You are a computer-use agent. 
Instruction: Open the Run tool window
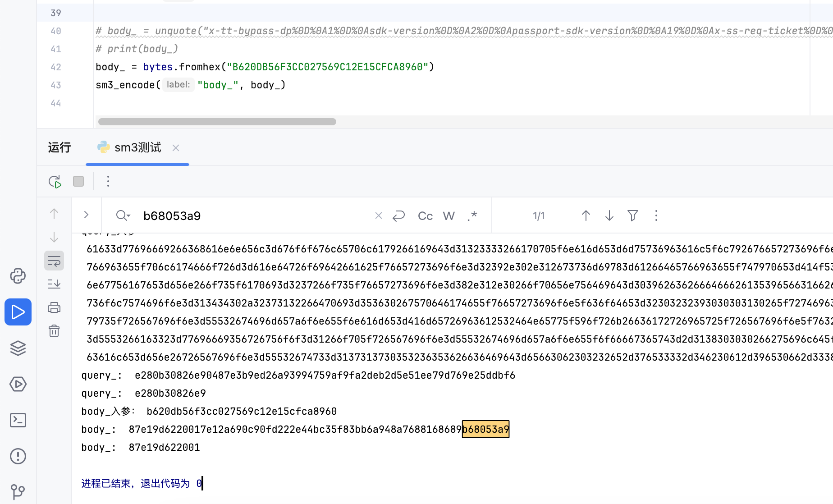(18, 312)
